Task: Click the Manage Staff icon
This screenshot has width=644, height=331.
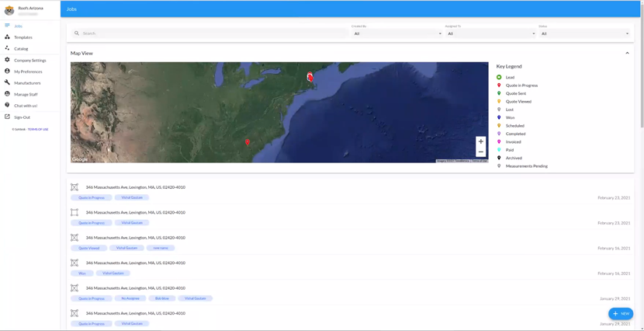Action: click(8, 94)
